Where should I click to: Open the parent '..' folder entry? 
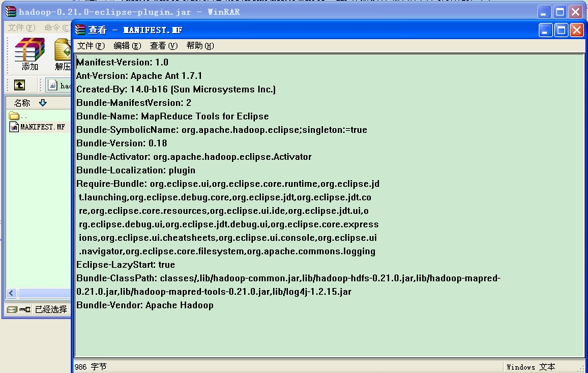(x=18, y=116)
